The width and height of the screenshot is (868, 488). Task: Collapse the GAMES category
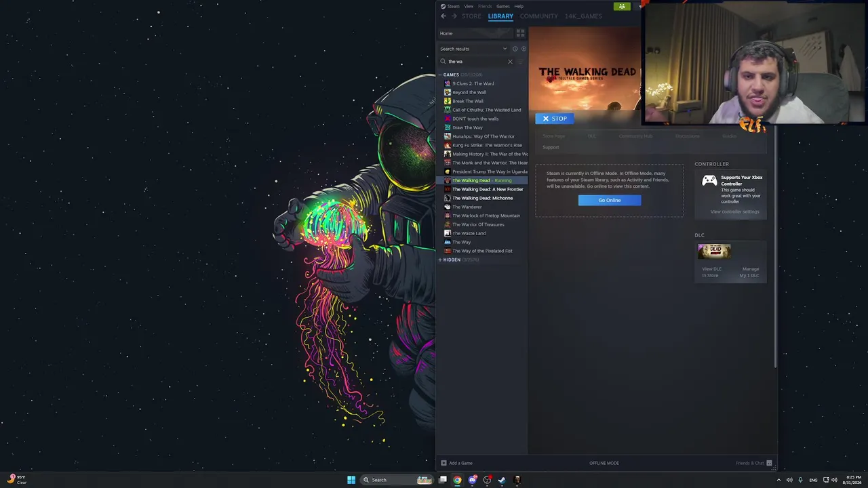[440, 75]
